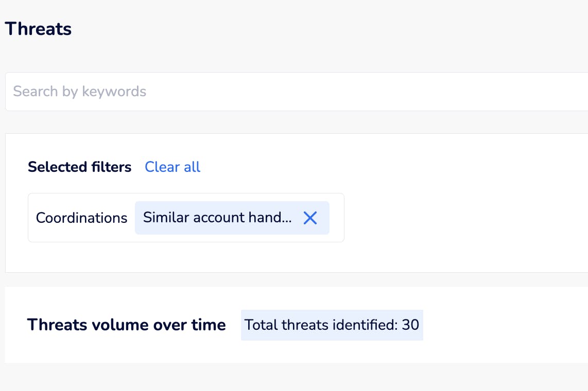Image resolution: width=588 pixels, height=391 pixels.
Task: Click the Threats volume over time heading
Action: pos(126,325)
